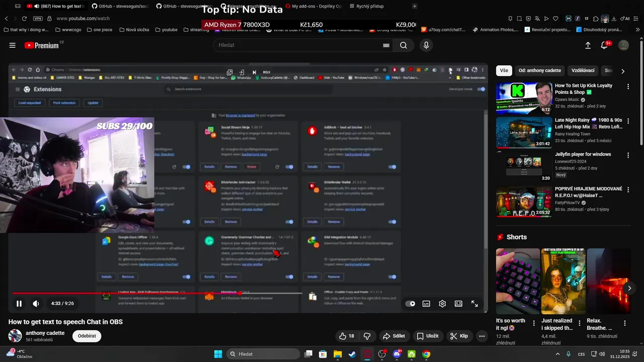
Task: Open Discord from the taskbar
Action: (x=397, y=354)
